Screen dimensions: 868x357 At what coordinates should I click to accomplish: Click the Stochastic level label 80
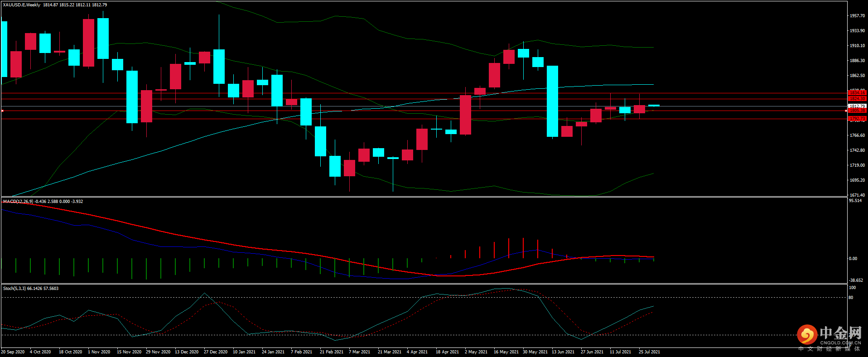[851, 298]
